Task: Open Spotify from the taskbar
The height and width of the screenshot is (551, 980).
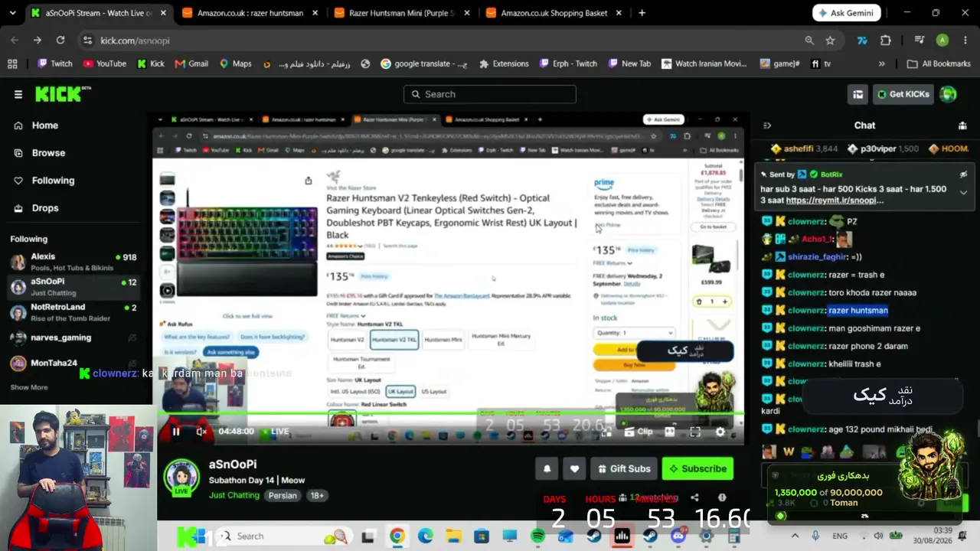Action: click(x=537, y=536)
